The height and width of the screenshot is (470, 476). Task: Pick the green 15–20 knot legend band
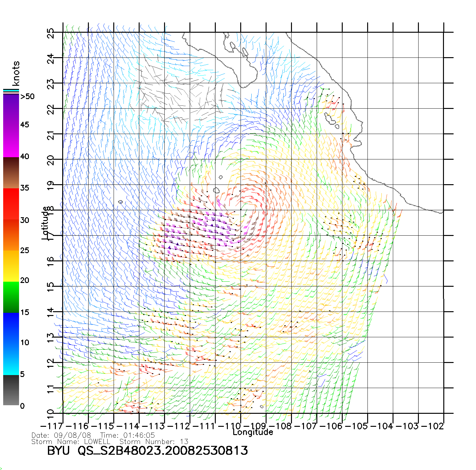pos(11,297)
